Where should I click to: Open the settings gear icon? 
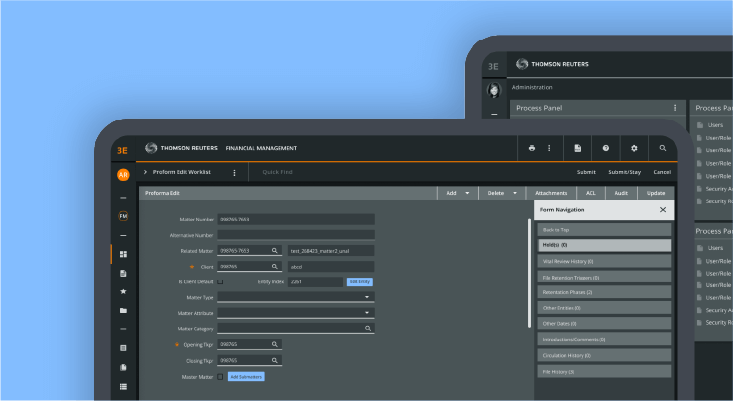coord(634,148)
